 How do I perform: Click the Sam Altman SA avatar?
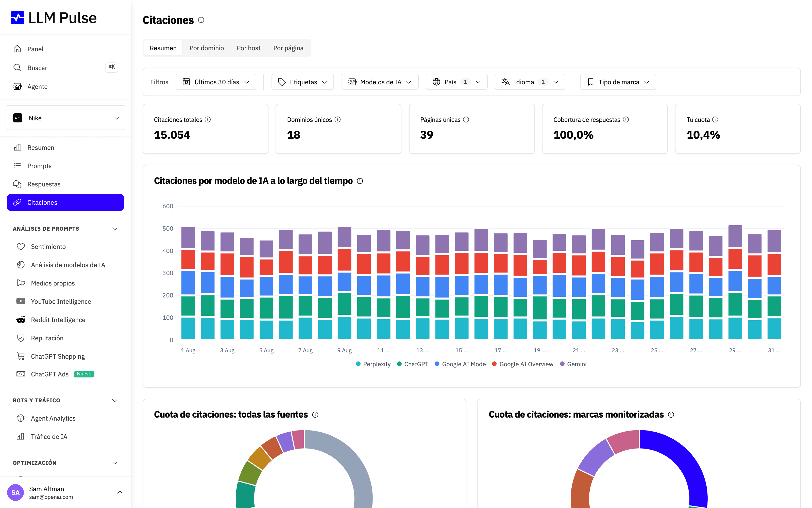coord(15,493)
